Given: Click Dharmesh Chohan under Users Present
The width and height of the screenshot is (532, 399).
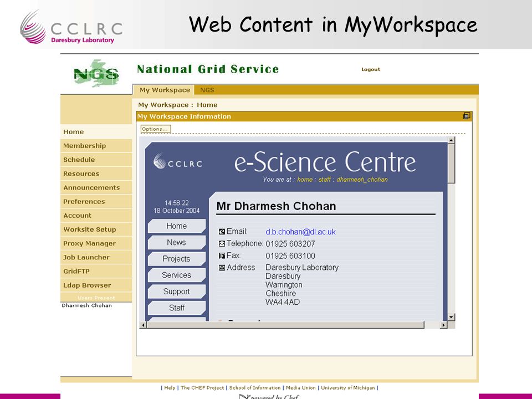Looking at the screenshot, I should click(x=87, y=305).
